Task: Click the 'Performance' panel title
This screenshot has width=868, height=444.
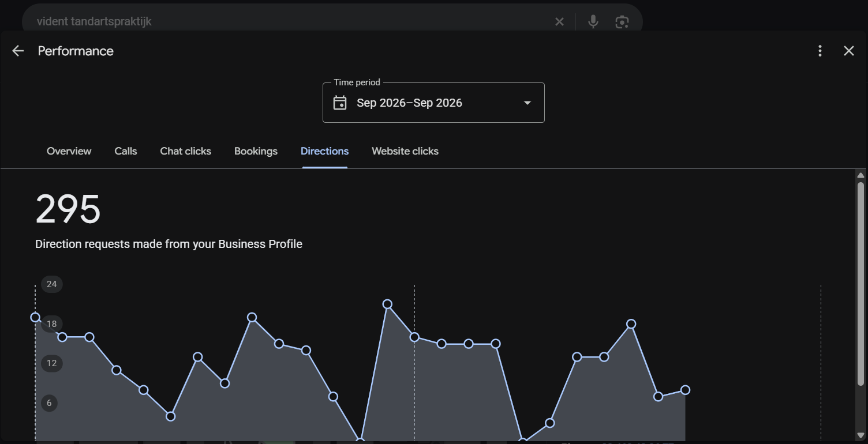Action: (x=76, y=51)
